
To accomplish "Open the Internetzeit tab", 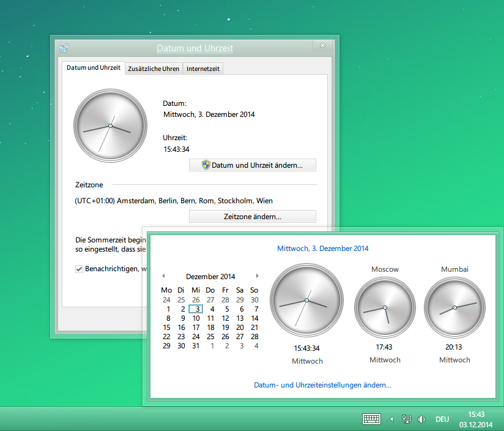I will (203, 69).
